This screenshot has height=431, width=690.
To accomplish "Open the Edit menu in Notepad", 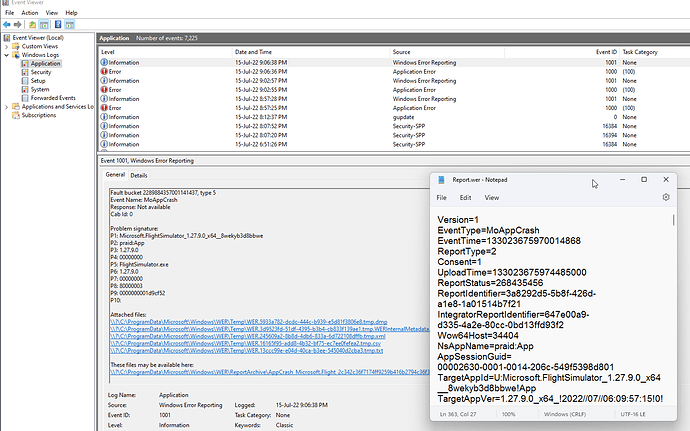I will 466,199.
